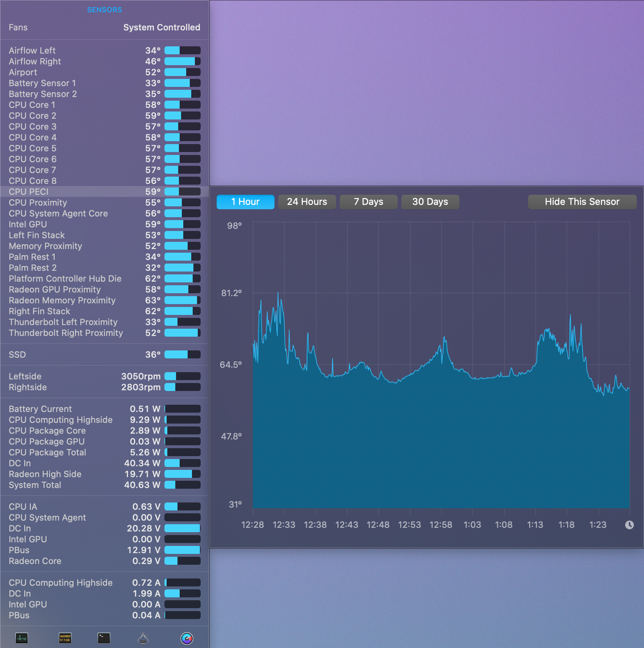Select the Left Fin Stack sensor
Image resolution: width=644 pixels, height=648 pixels.
[105, 235]
